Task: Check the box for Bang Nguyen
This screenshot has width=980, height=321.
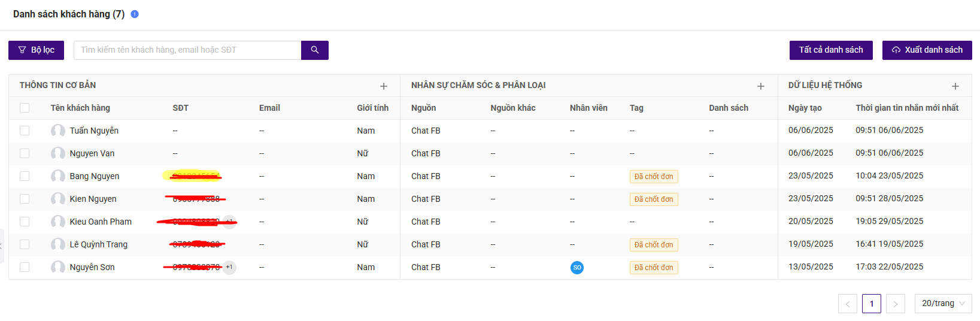Action: [x=25, y=176]
